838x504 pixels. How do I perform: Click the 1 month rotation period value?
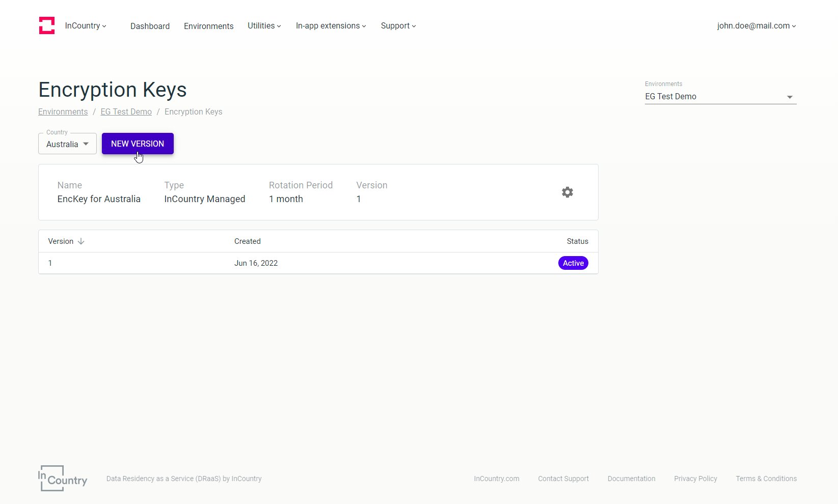(x=286, y=199)
